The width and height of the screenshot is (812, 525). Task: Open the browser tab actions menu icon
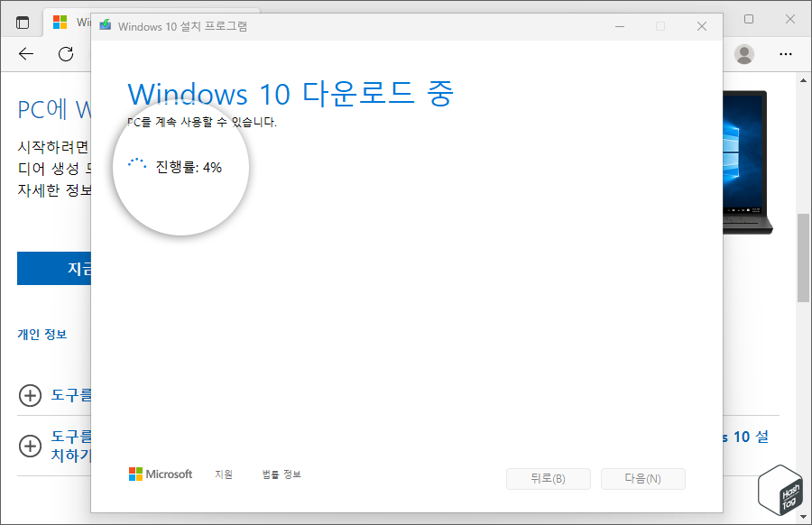click(23, 23)
